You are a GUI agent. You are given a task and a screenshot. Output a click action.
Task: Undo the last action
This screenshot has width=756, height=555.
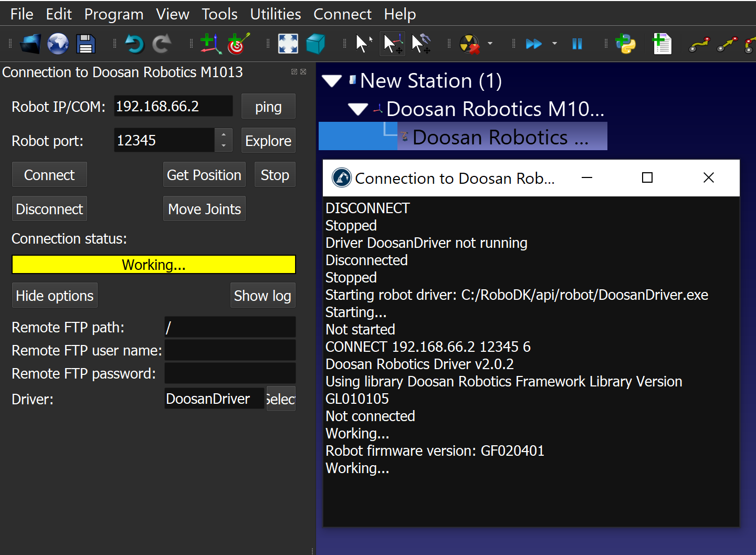[x=134, y=44]
